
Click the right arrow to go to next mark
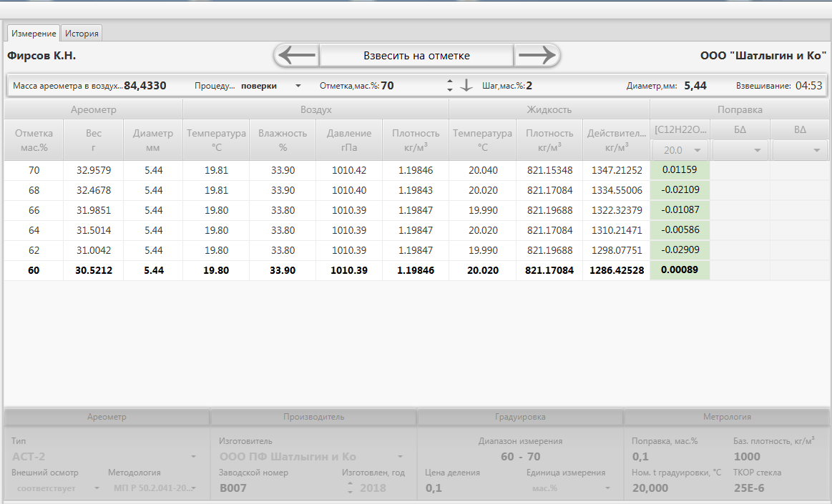click(x=537, y=55)
